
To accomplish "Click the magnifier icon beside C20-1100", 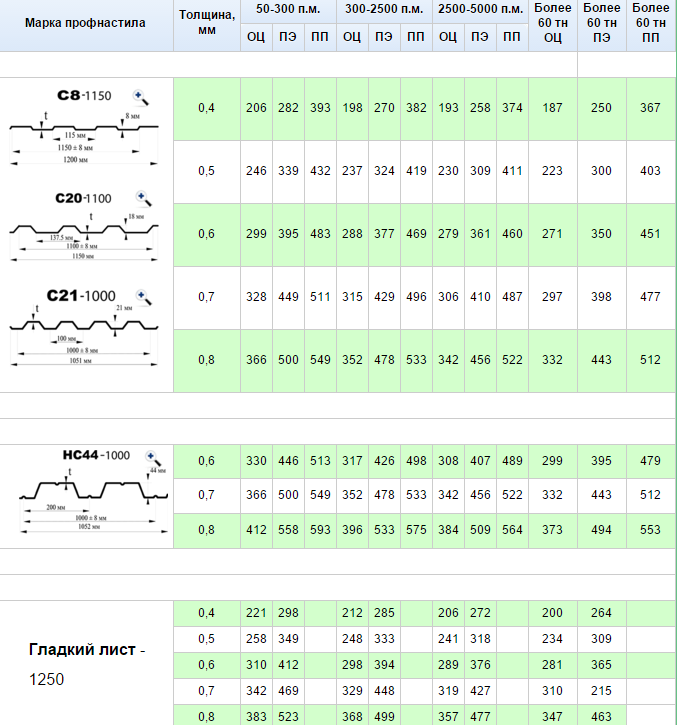I will [144, 199].
